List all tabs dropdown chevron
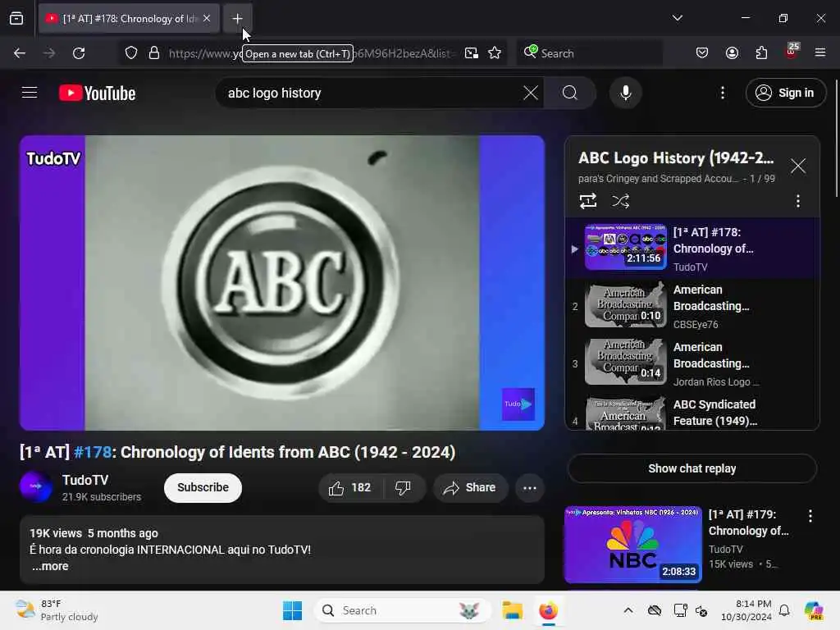 677,18
